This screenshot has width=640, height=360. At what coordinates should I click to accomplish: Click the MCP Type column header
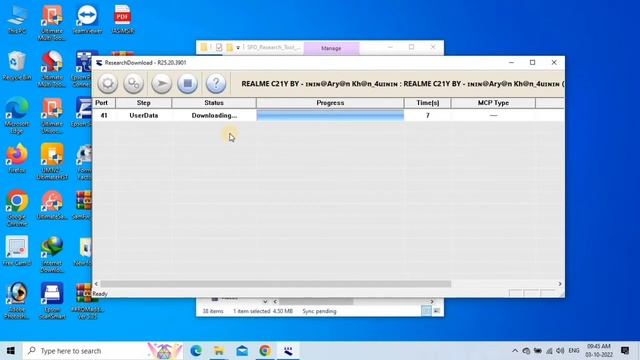493,103
